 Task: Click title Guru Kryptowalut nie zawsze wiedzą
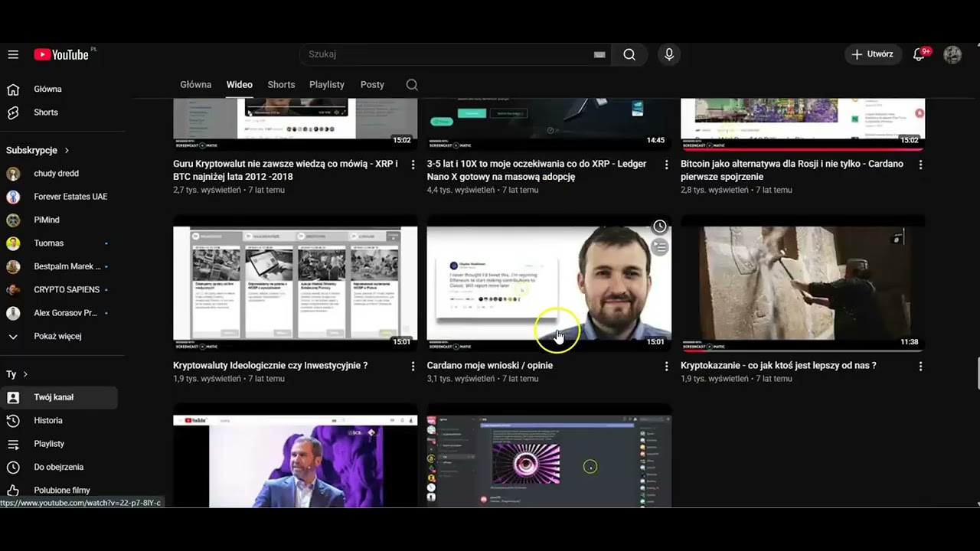pos(286,171)
